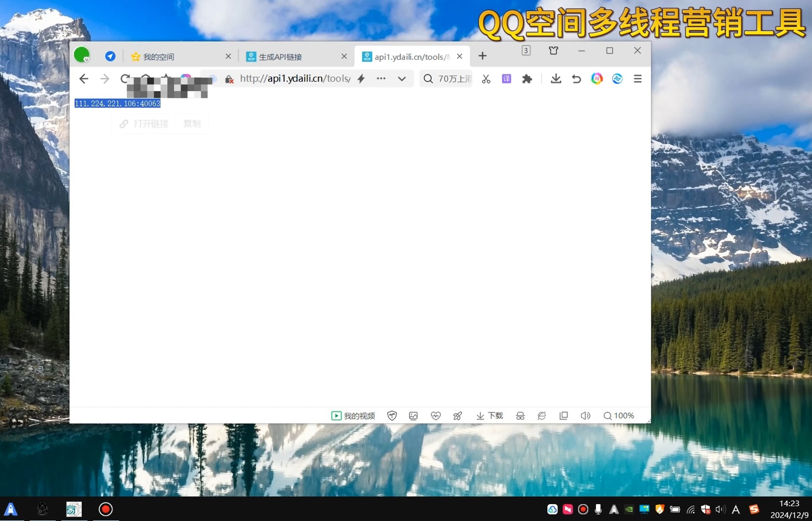
Task: Toggle the incognito glasses icon
Action: point(520,416)
